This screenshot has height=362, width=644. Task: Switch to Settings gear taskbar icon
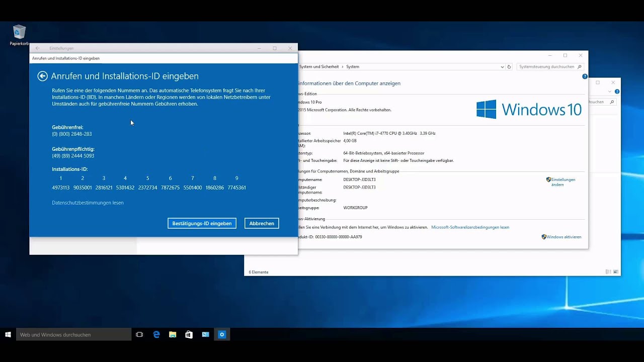coord(222,334)
